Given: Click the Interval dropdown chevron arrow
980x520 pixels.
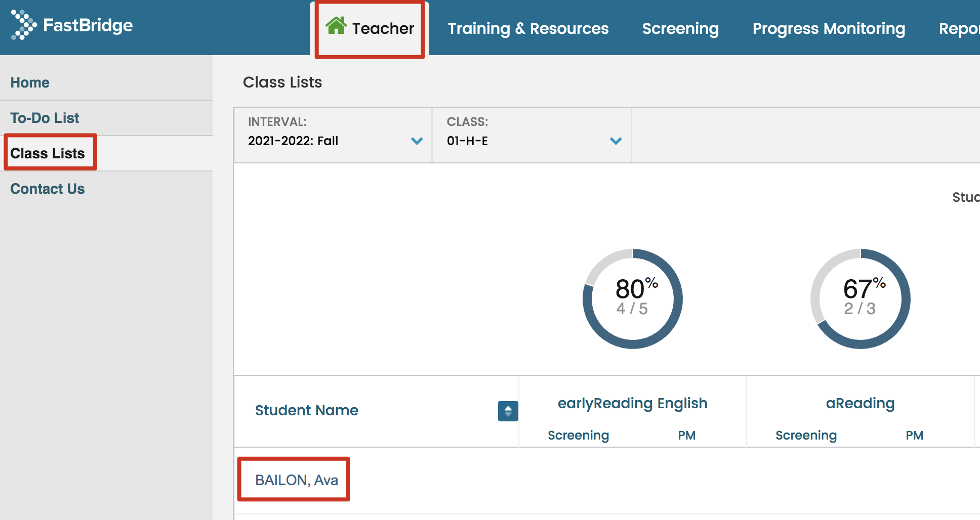Looking at the screenshot, I should point(417,141).
